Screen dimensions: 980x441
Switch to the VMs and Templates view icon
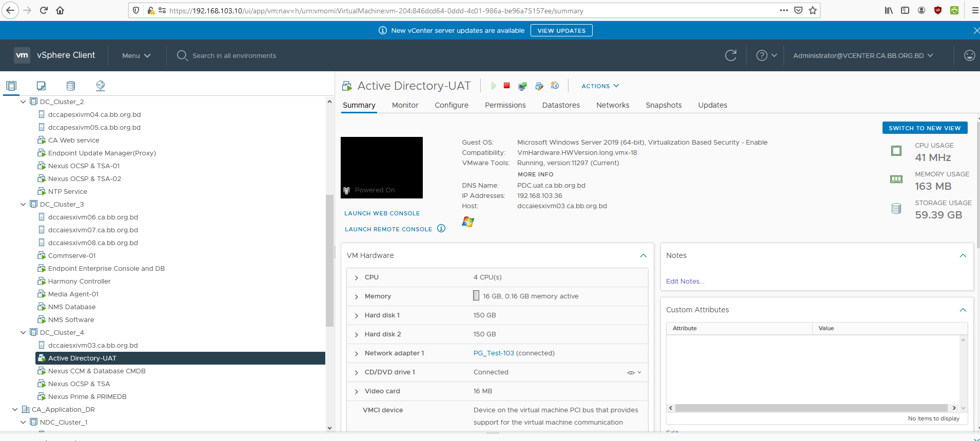(x=41, y=86)
